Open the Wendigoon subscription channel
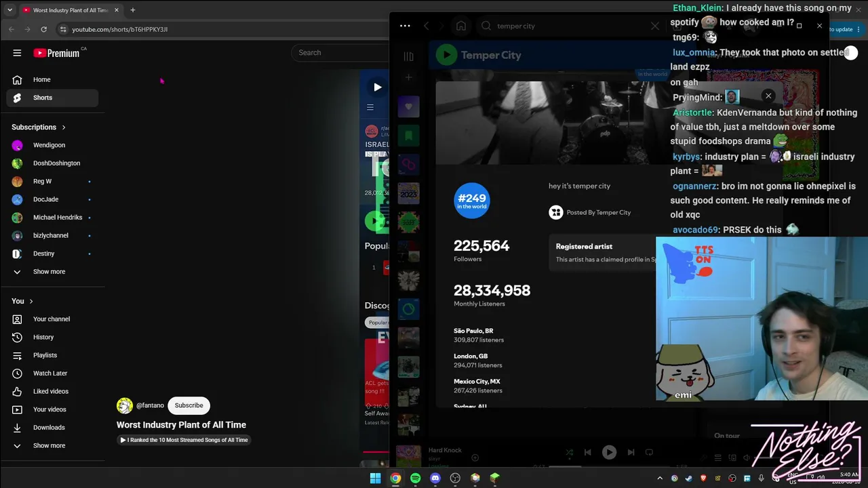The width and height of the screenshot is (868, 488). coord(52,145)
